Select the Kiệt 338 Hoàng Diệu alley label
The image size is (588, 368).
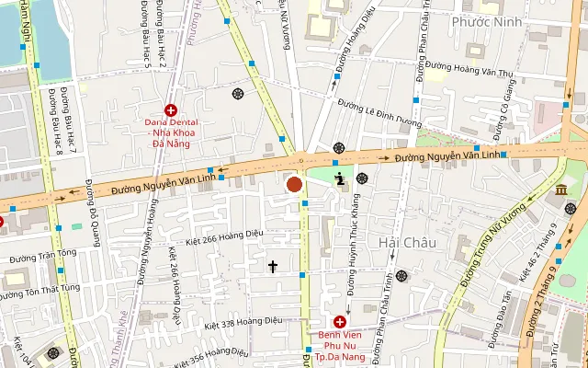click(243, 323)
